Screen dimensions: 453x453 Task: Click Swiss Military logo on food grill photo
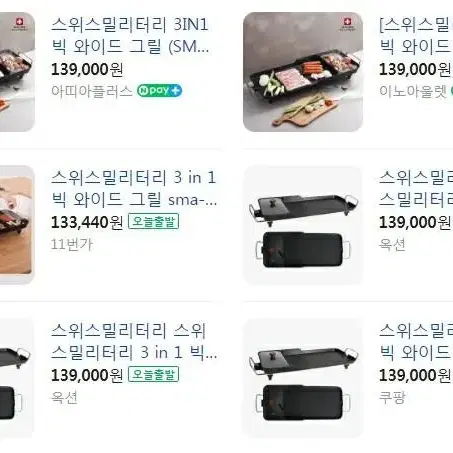[347, 24]
